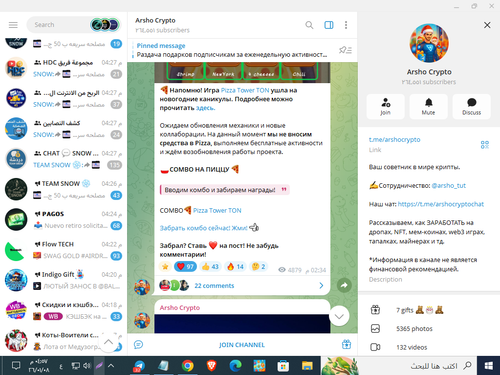Search within Arsho Crypto channel
Viewport: 500px width, 375px height.
309,25
